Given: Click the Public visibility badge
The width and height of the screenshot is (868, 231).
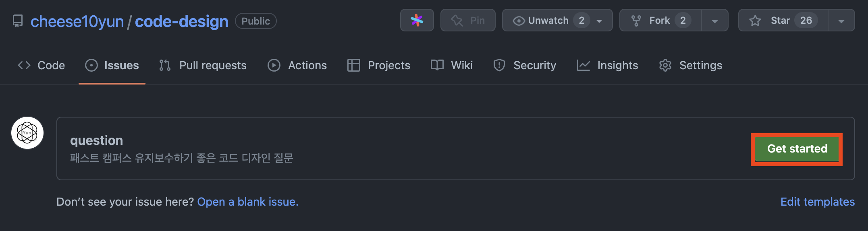Looking at the screenshot, I should pos(255,21).
